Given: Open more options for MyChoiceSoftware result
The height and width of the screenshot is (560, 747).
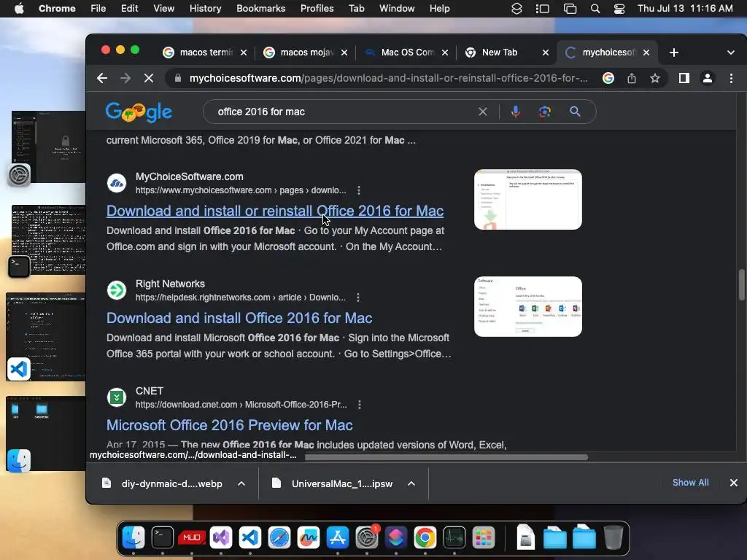Looking at the screenshot, I should point(359,190).
